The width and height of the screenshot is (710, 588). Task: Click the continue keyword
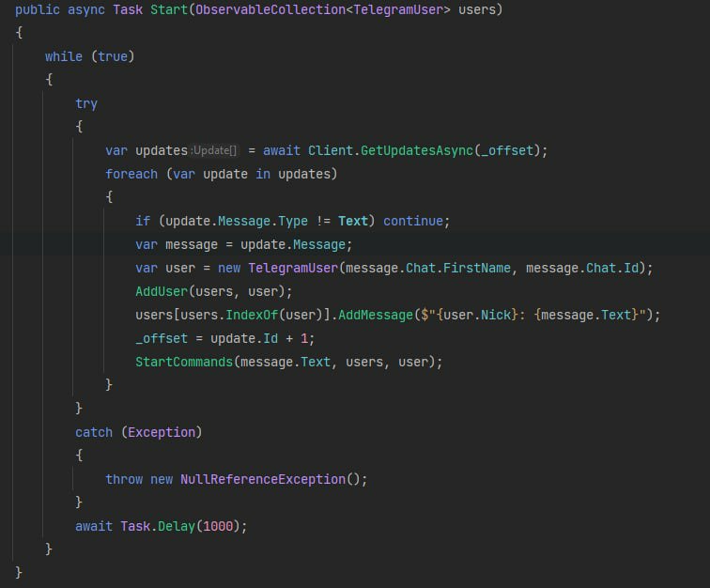(x=413, y=221)
